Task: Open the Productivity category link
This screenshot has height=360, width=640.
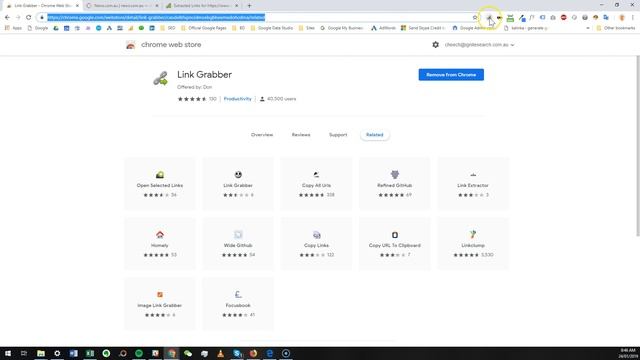Action: [238, 99]
